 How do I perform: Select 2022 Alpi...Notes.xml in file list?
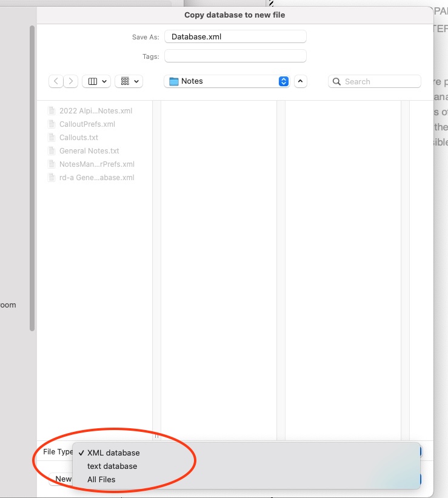click(x=95, y=111)
